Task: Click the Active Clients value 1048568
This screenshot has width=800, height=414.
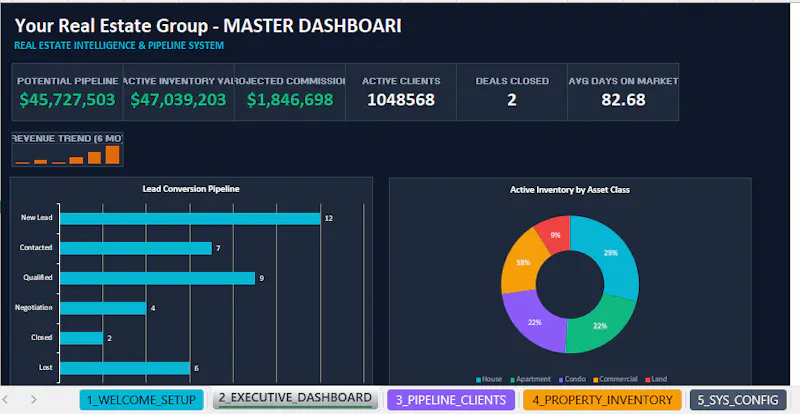Action: [x=401, y=100]
